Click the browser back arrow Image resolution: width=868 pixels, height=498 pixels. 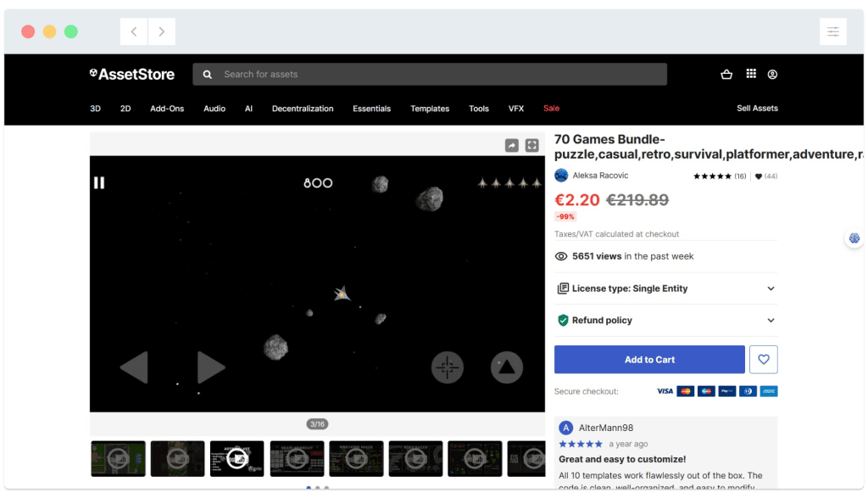134,31
